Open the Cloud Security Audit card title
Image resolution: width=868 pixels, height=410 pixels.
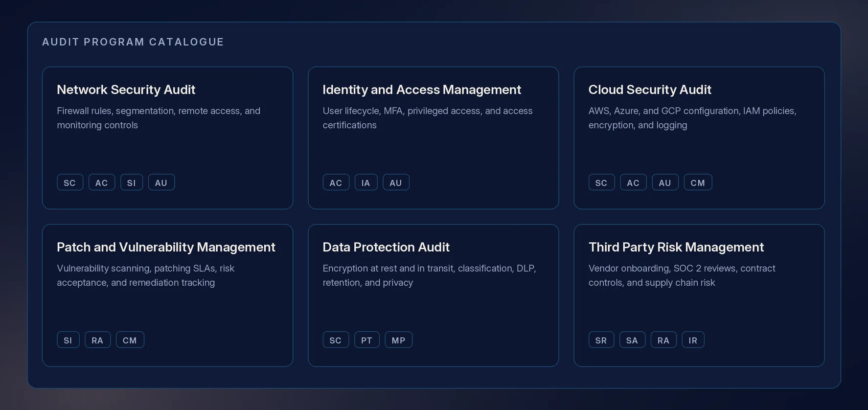tap(650, 90)
